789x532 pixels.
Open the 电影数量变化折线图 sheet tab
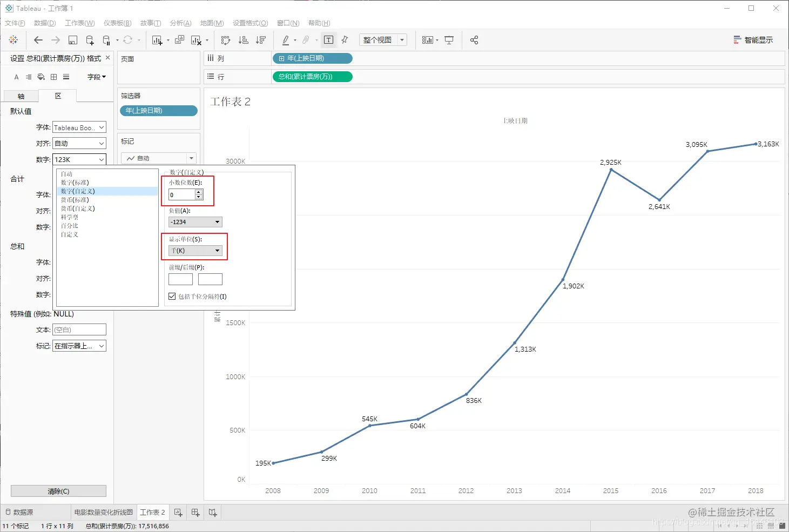pyautogui.click(x=104, y=512)
